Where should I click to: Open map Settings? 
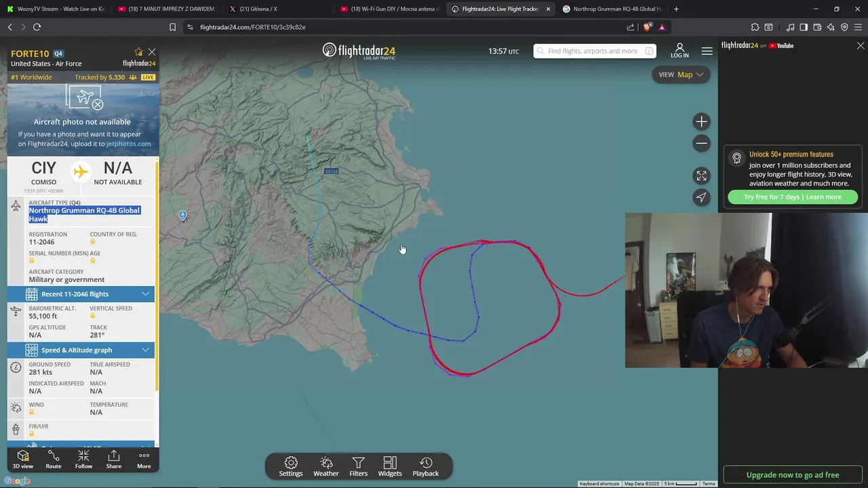coord(291,467)
